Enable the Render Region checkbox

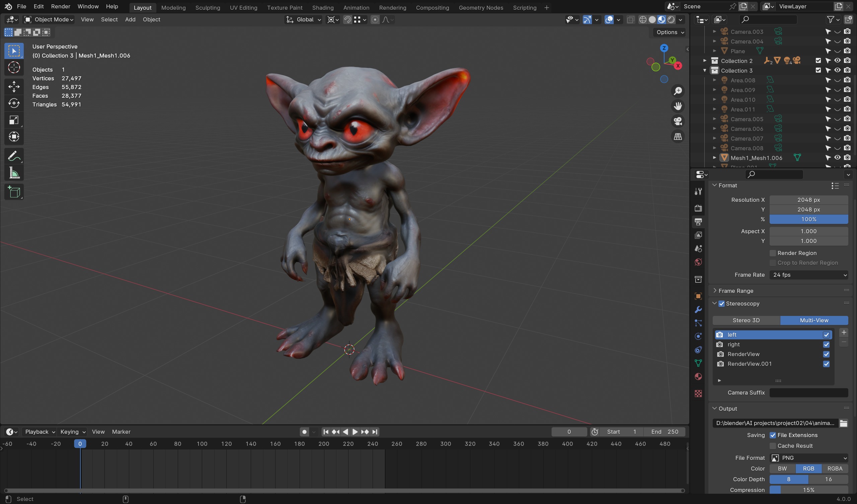pos(773,253)
